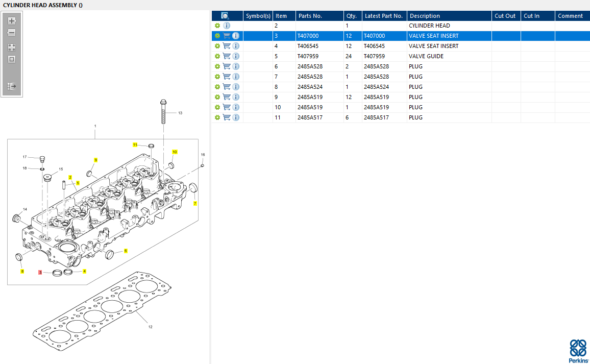Select yellow callout 6 in diagram
This screenshot has height=364, width=590.
126,251
